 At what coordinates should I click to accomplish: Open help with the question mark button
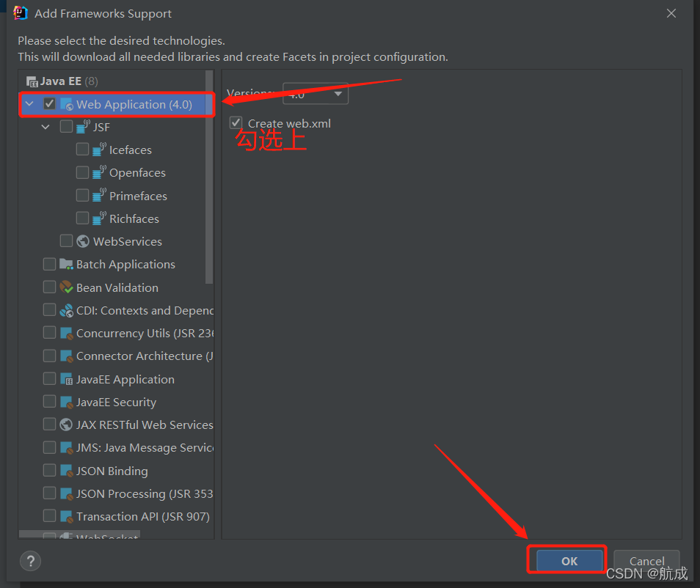[30, 561]
